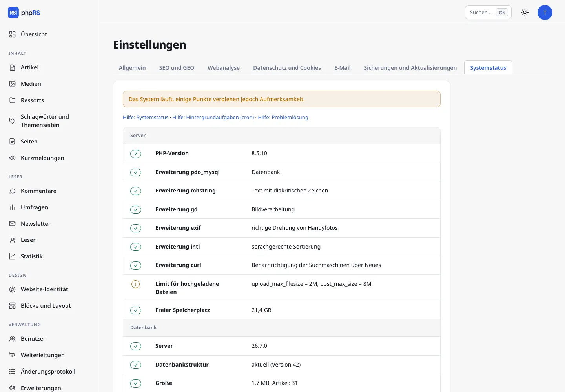The height and width of the screenshot is (392, 565).
Task: Open the user avatar T menu
Action: (x=545, y=13)
